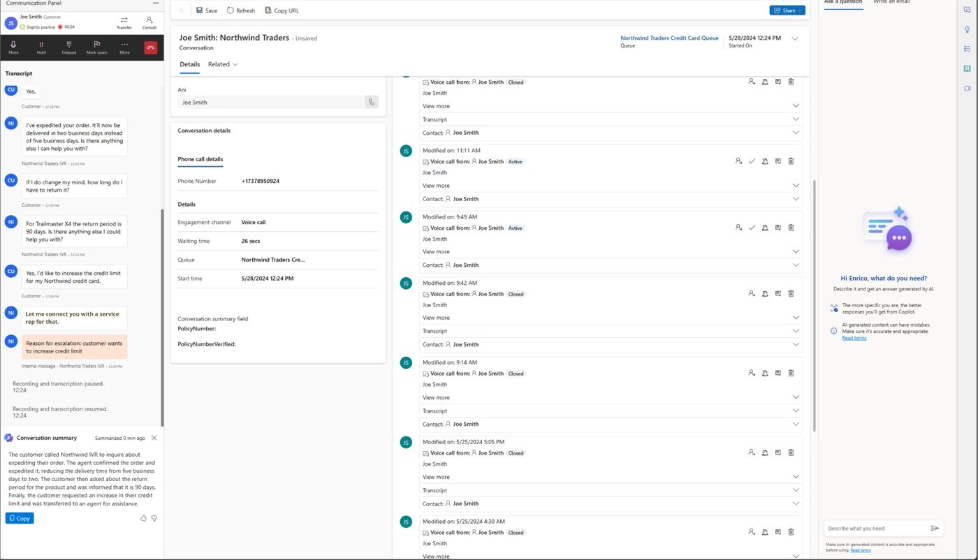Click the phone icon in Ani field
This screenshot has height=560, width=978.
click(371, 102)
